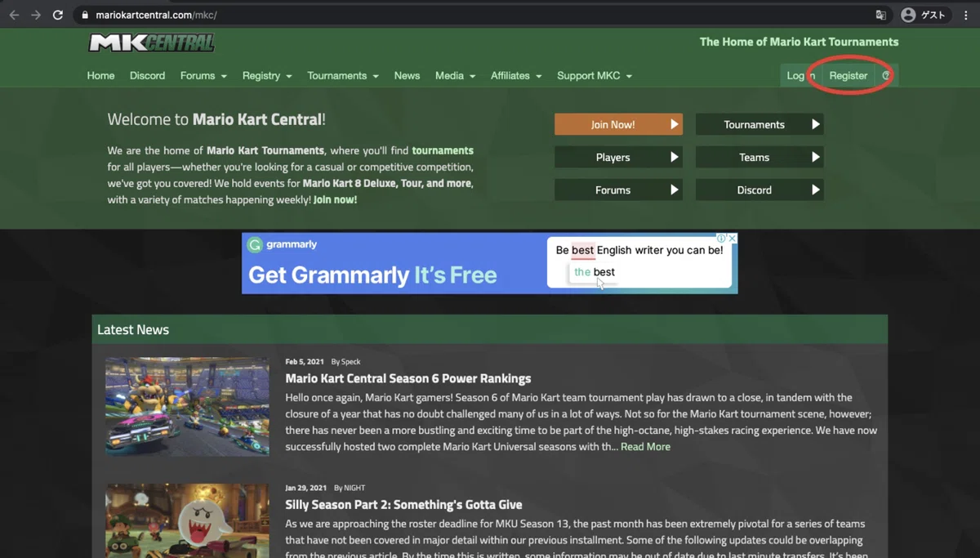The width and height of the screenshot is (980, 558).
Task: Open the Affiliates dropdown menu
Action: click(516, 76)
